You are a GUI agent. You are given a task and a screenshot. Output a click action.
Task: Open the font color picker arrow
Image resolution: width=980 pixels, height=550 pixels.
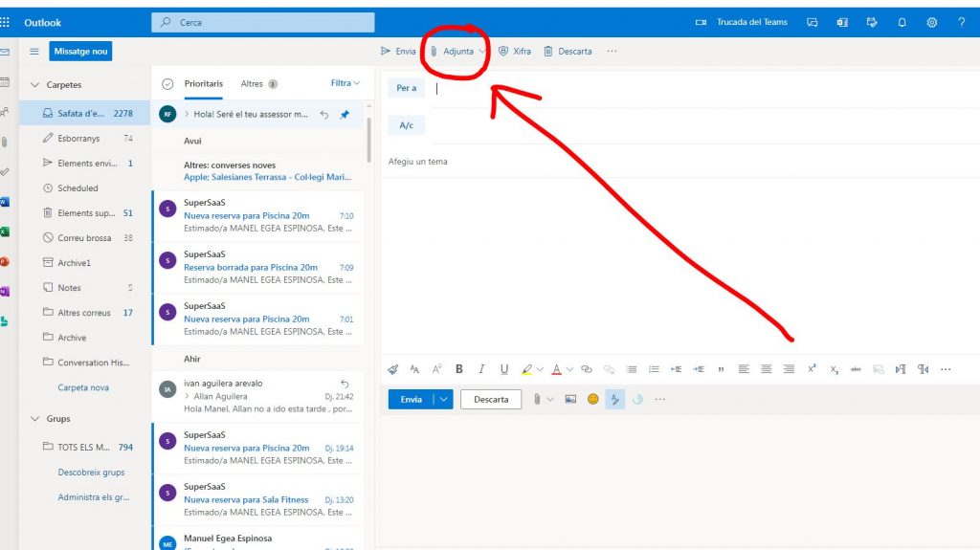coord(569,369)
